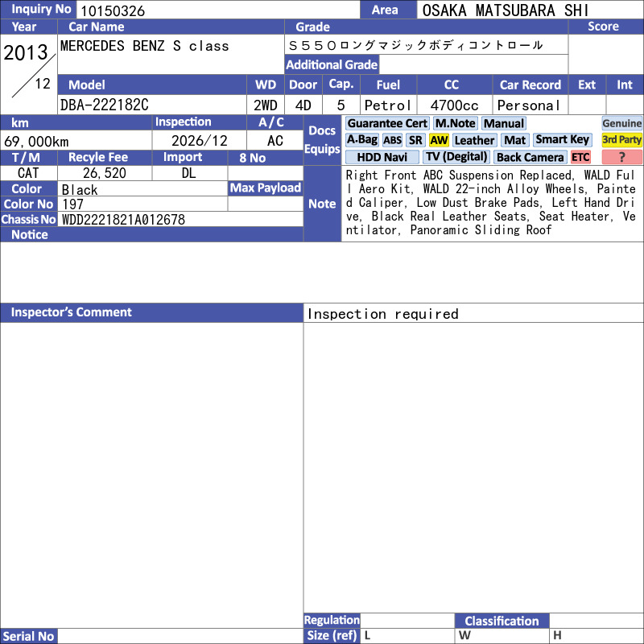644x644 pixels.
Task: Click the Inspector's Comment header
Action: click(x=151, y=312)
